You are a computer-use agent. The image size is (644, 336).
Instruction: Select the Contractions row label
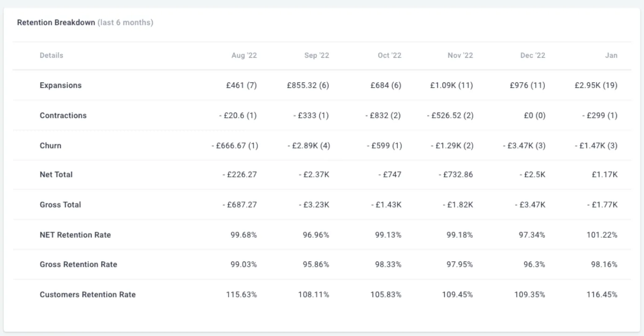pos(63,115)
